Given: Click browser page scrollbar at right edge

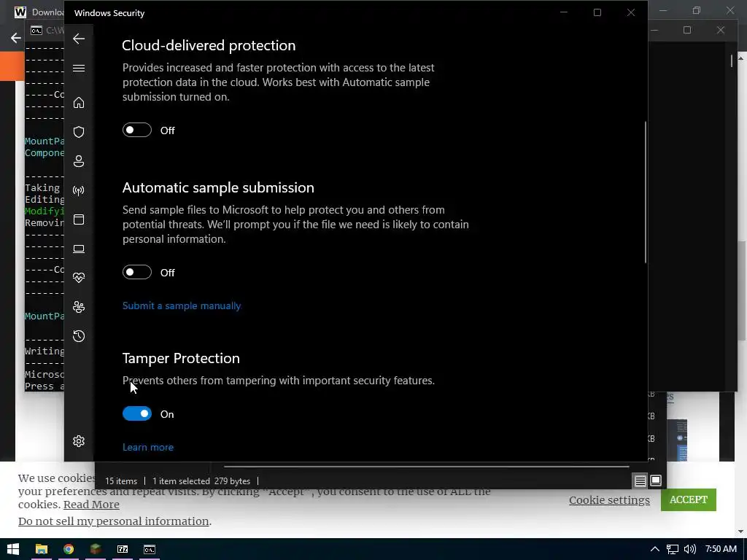Looking at the screenshot, I should point(741,292).
